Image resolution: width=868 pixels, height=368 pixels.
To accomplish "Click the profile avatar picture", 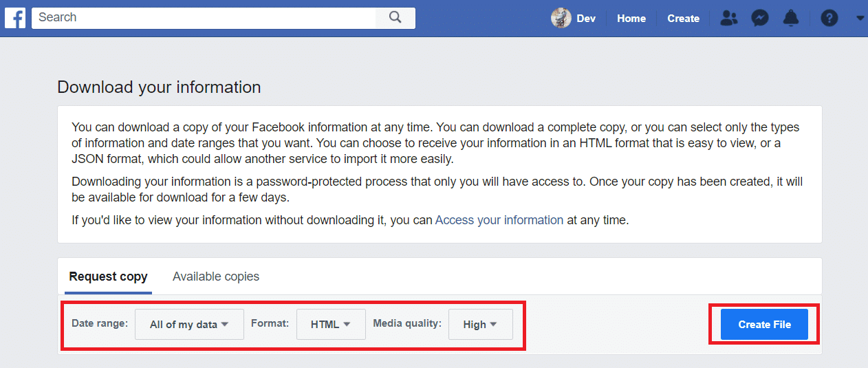I will [561, 19].
